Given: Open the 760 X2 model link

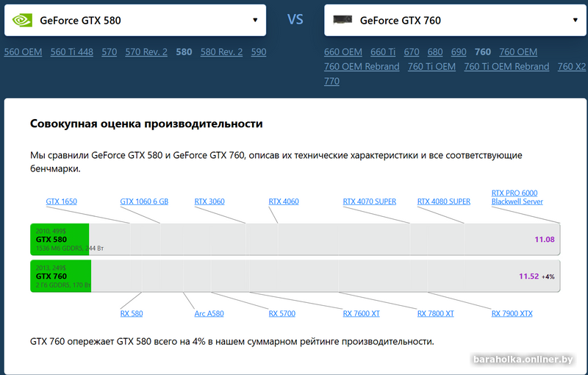Looking at the screenshot, I should click(x=572, y=67).
